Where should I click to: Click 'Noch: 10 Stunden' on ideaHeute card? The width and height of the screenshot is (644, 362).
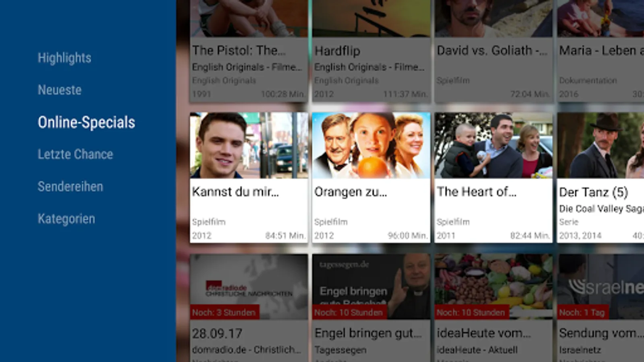pos(471,313)
